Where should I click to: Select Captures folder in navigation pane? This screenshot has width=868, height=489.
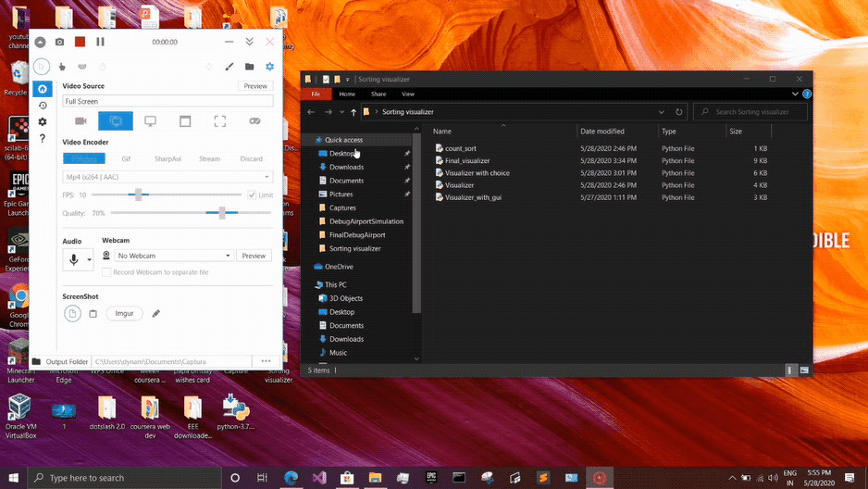[342, 208]
